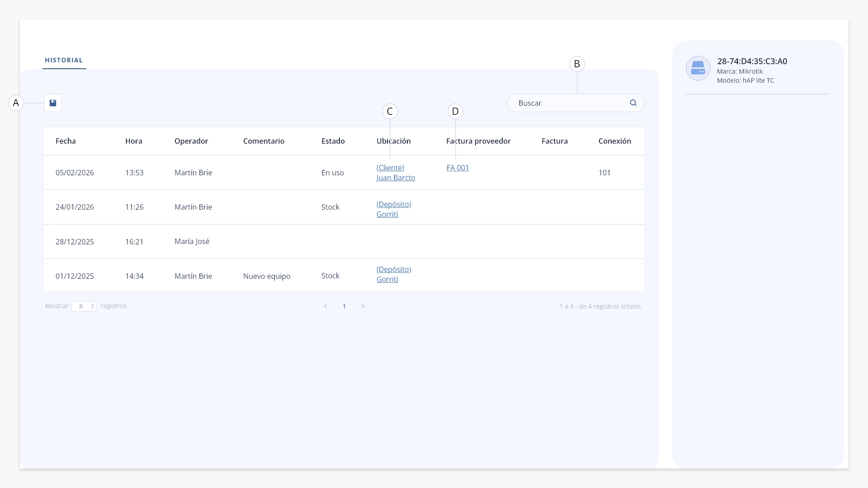Click the En uso status cell
This screenshot has width=868, height=488.
[x=332, y=173]
